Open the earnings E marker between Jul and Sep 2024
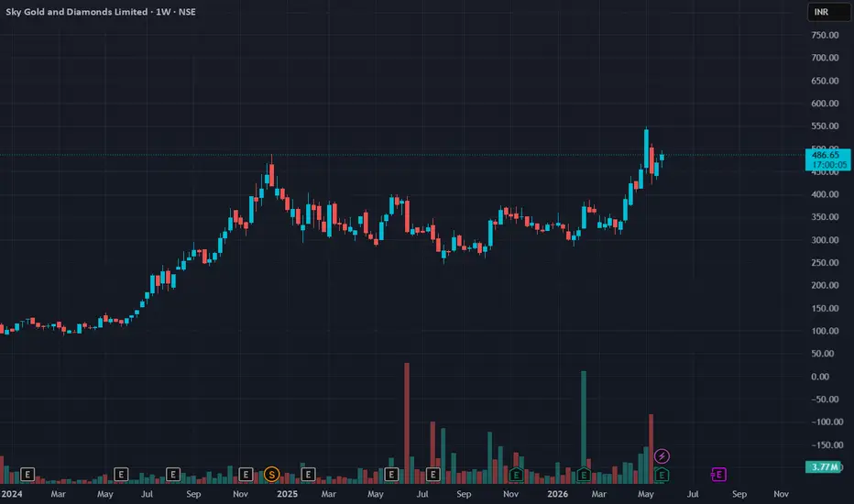 click(172, 475)
